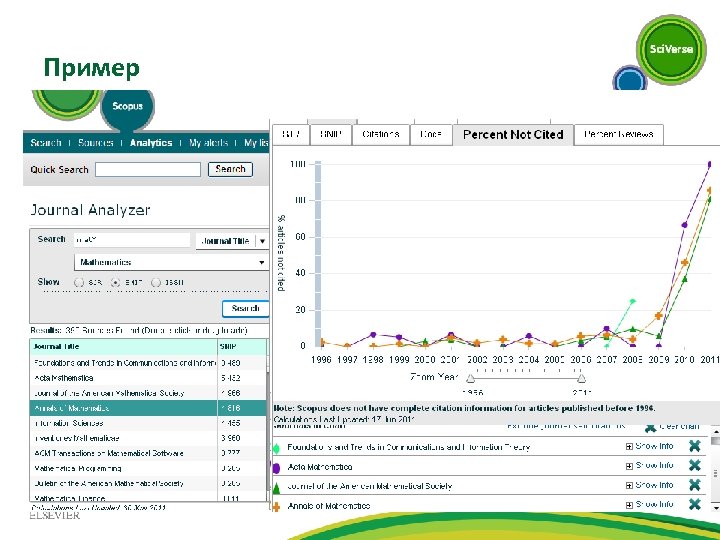Click orange plus legend marker for Annals of Mathematics
Image resolution: width=720 pixels, height=540 pixels.
(276, 507)
